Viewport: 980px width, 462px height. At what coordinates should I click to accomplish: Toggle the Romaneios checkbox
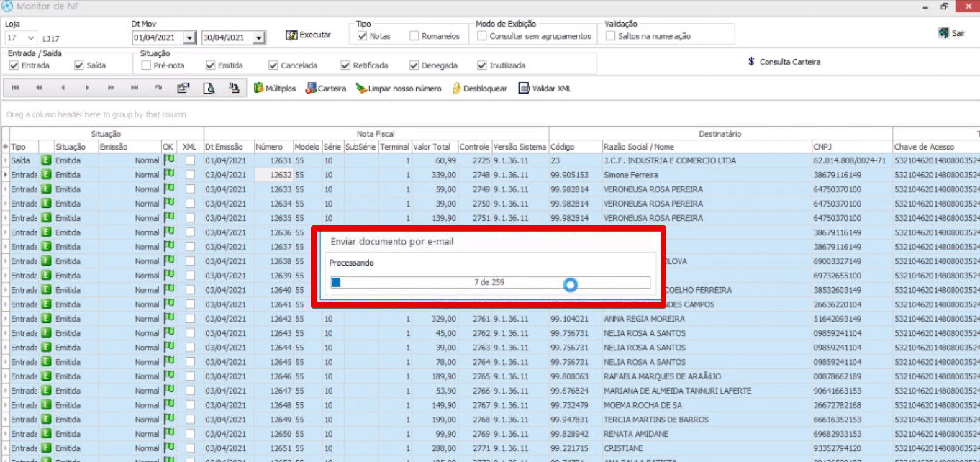(x=414, y=36)
